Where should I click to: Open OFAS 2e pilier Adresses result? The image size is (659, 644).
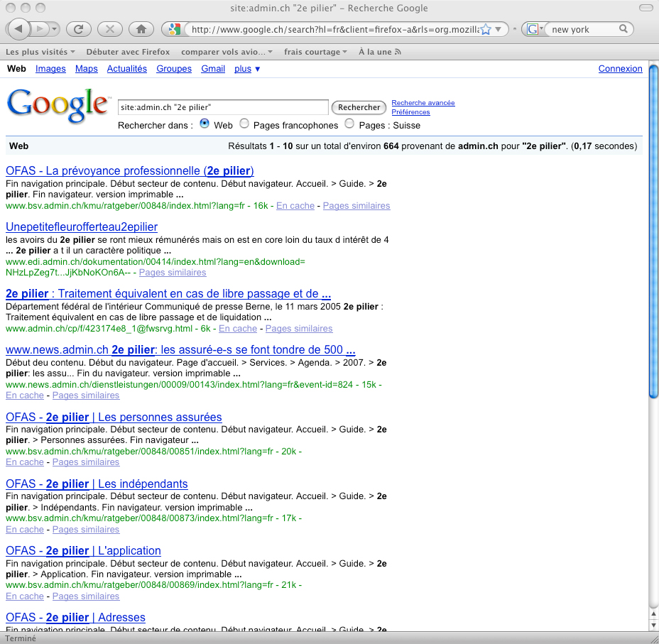(x=76, y=617)
